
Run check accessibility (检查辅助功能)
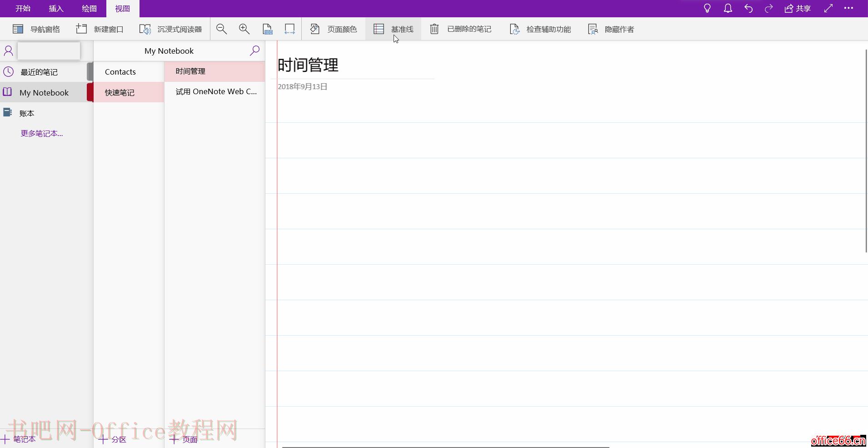tap(540, 29)
